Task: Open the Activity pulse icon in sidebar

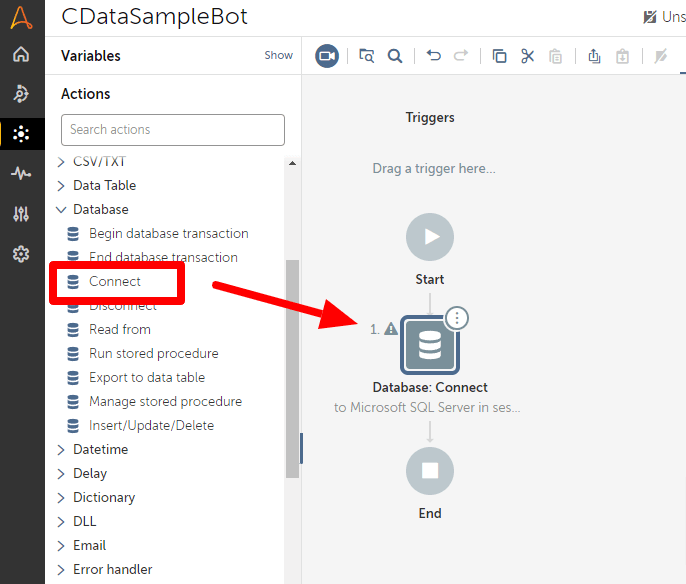Action: click(21, 173)
